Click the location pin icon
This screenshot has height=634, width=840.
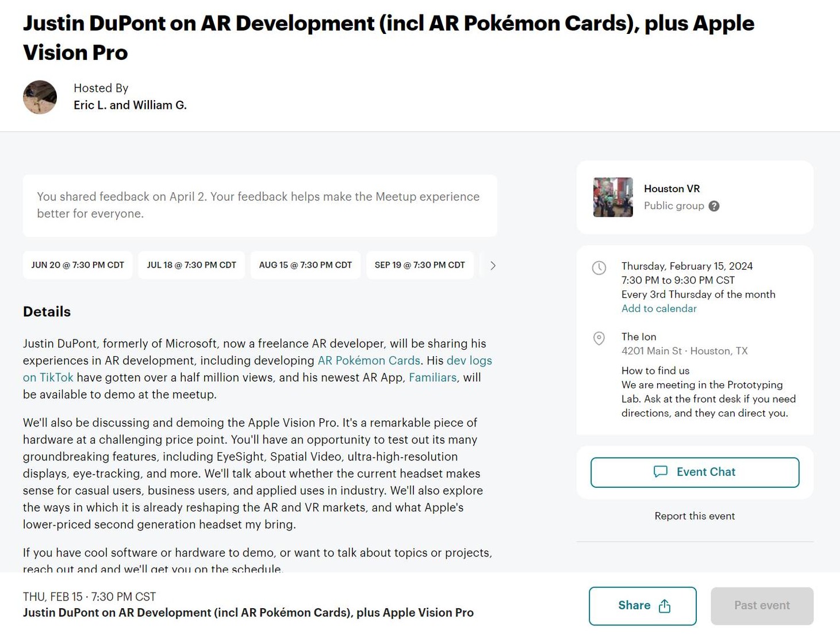(x=599, y=338)
